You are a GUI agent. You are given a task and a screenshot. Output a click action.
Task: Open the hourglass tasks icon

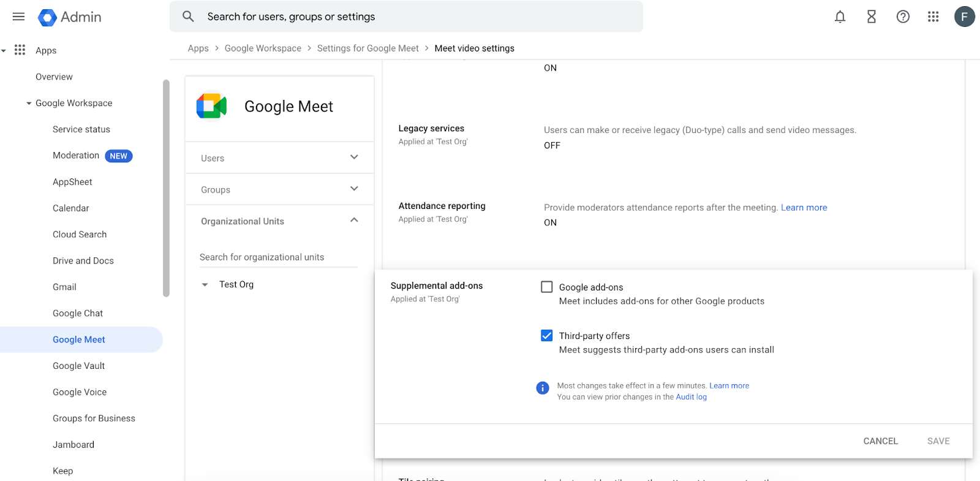pos(871,17)
